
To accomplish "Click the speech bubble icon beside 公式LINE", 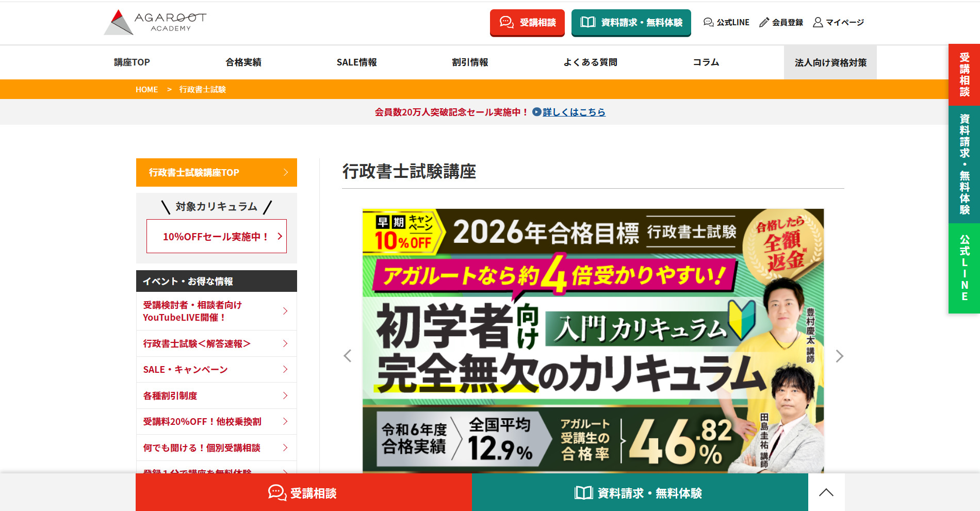I will [x=708, y=22].
